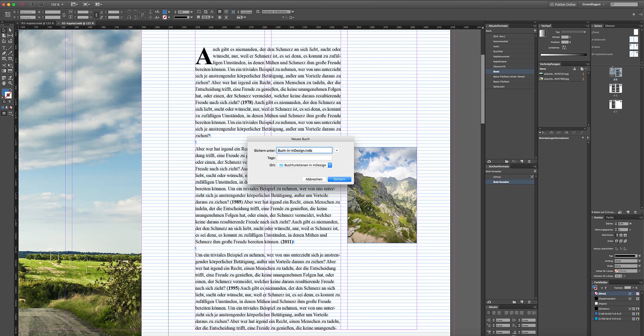Select the Zoom tool
Screen dimensions: 644x336
point(10,83)
